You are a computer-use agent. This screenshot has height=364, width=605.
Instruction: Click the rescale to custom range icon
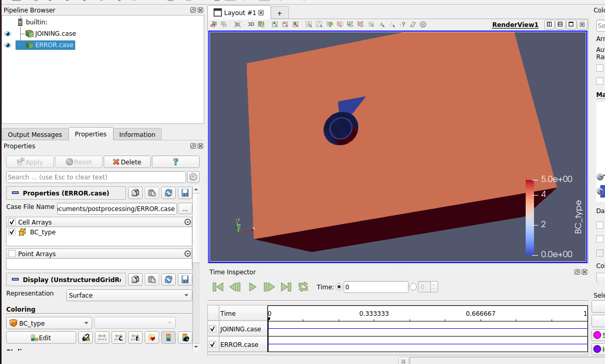pos(119,338)
